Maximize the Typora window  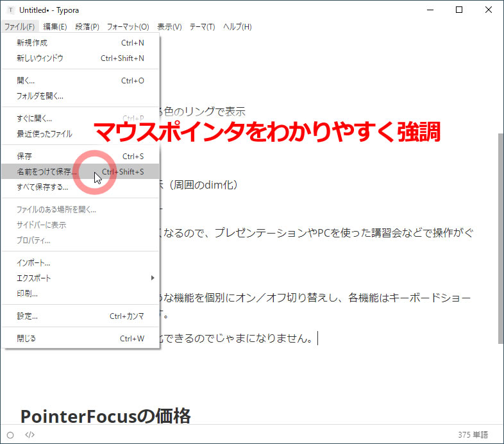(459, 10)
